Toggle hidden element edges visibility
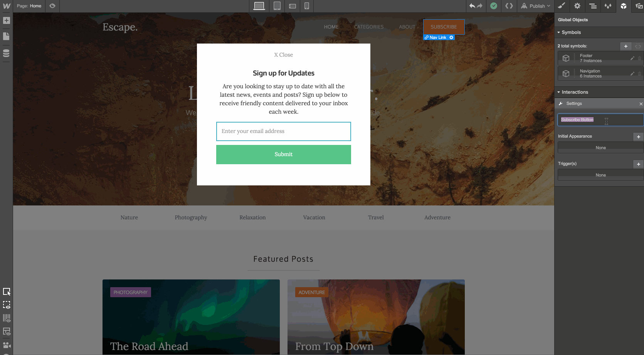644x355 pixels. coord(7,305)
